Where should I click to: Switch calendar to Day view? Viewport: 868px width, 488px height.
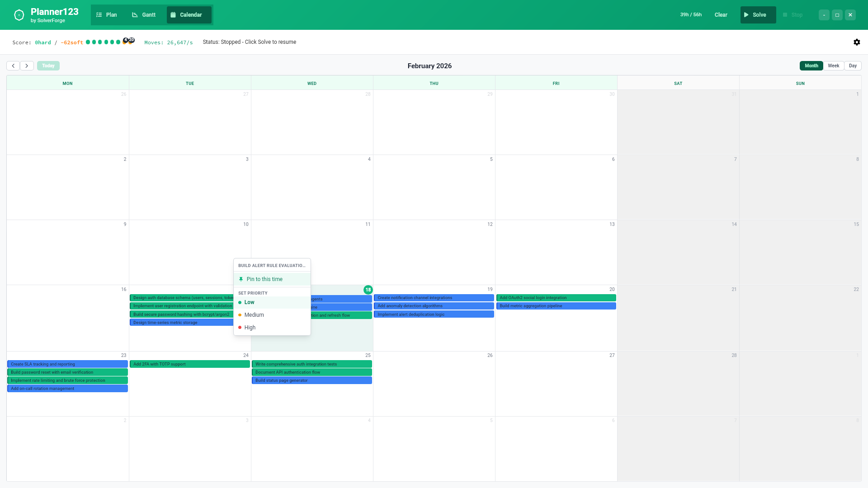pyautogui.click(x=853, y=66)
